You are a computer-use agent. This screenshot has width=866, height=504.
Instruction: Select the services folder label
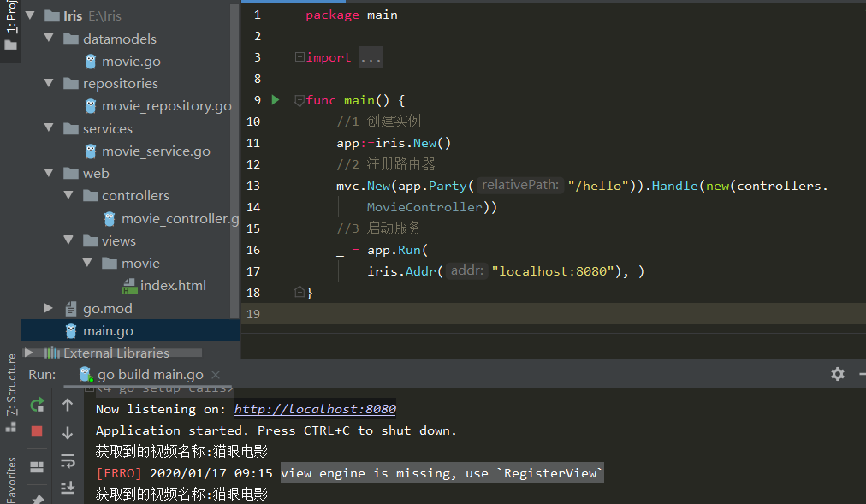(x=108, y=129)
